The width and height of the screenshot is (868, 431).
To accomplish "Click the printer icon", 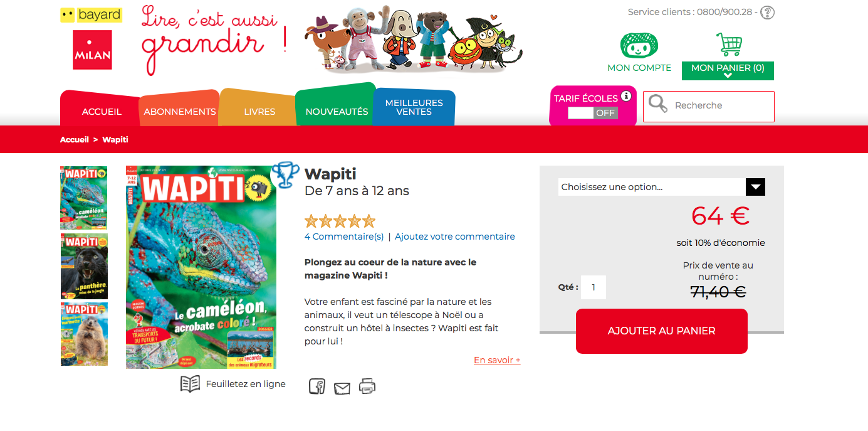I will 367,386.
